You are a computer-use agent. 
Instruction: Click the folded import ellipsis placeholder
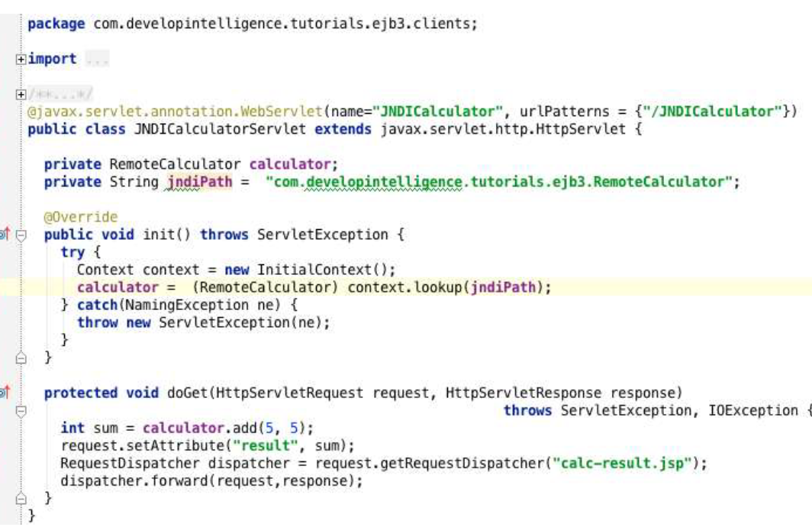pos(96,60)
